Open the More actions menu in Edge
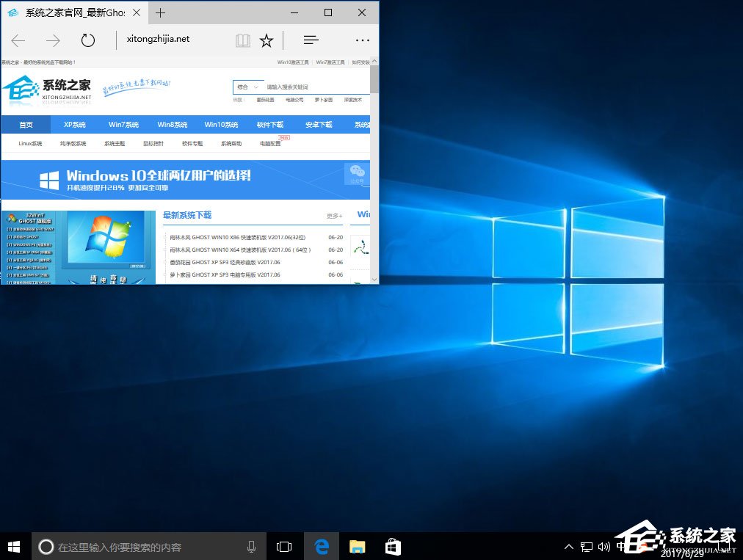The image size is (743, 560). point(362,40)
